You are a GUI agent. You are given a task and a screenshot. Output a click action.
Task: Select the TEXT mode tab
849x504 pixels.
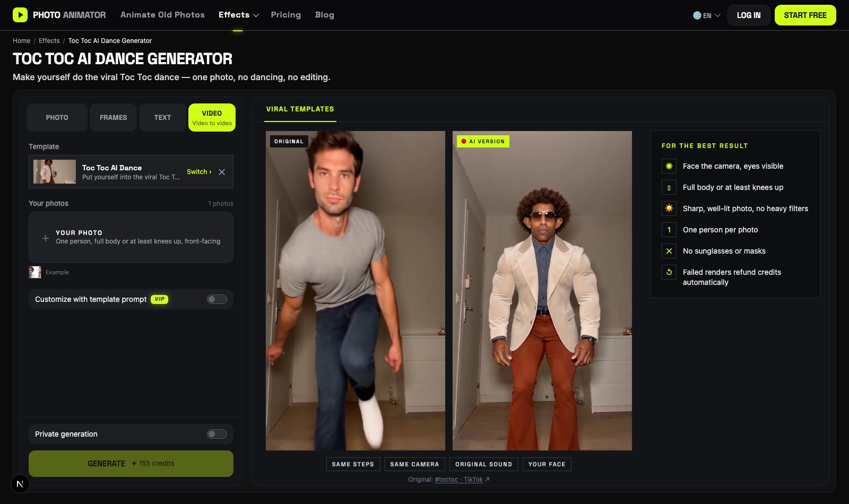click(162, 117)
